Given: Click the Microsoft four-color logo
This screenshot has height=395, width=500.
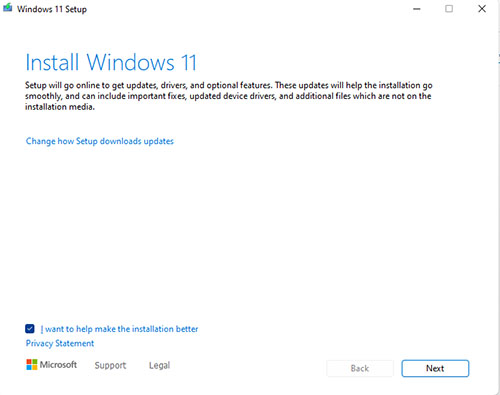Looking at the screenshot, I should click(x=32, y=364).
